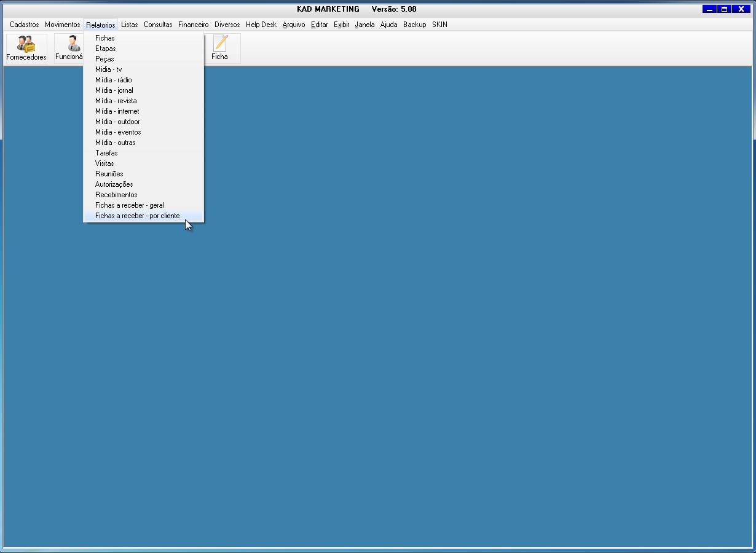Open the Editar menu
Viewport: 756px width, 553px height.
coord(320,25)
